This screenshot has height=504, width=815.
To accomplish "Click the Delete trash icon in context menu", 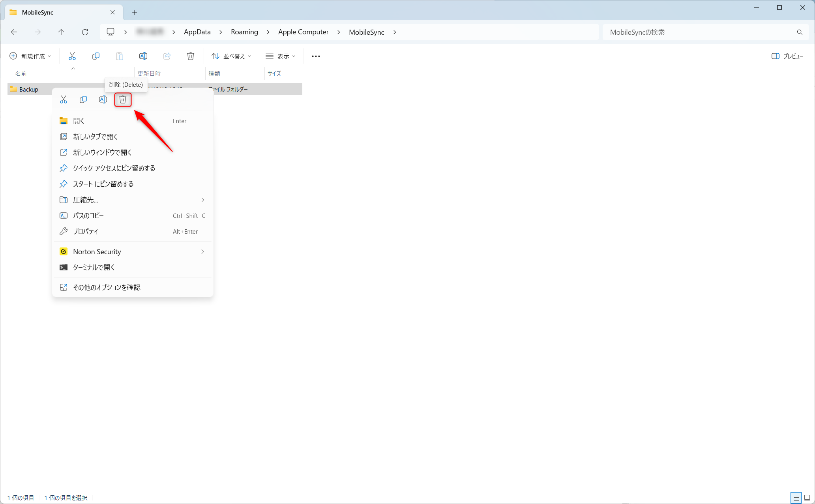I will click(123, 99).
